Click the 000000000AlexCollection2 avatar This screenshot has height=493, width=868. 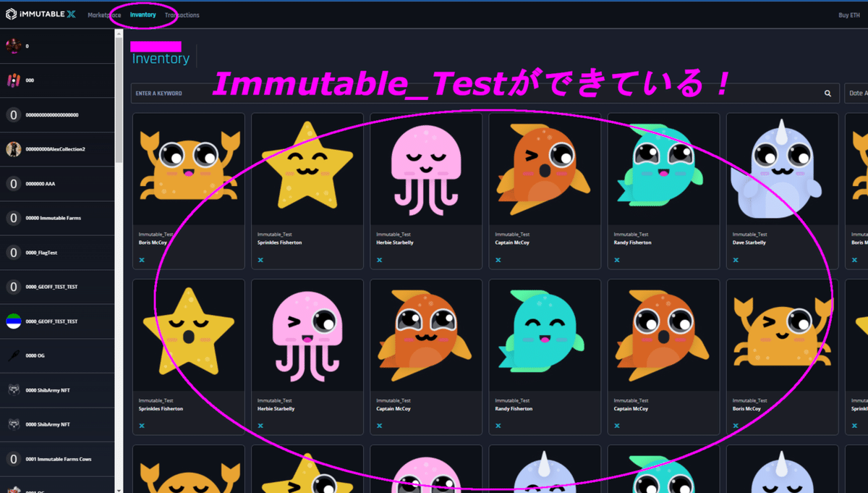pos(13,149)
